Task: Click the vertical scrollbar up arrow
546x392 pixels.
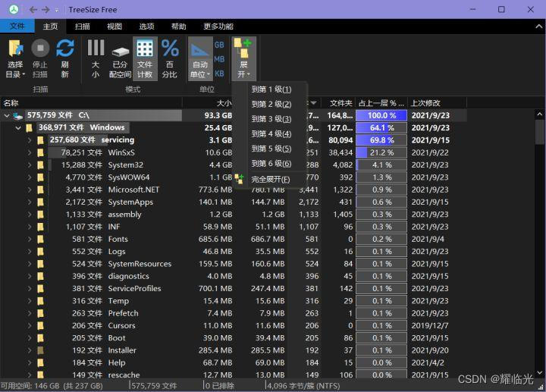Action: point(539,114)
